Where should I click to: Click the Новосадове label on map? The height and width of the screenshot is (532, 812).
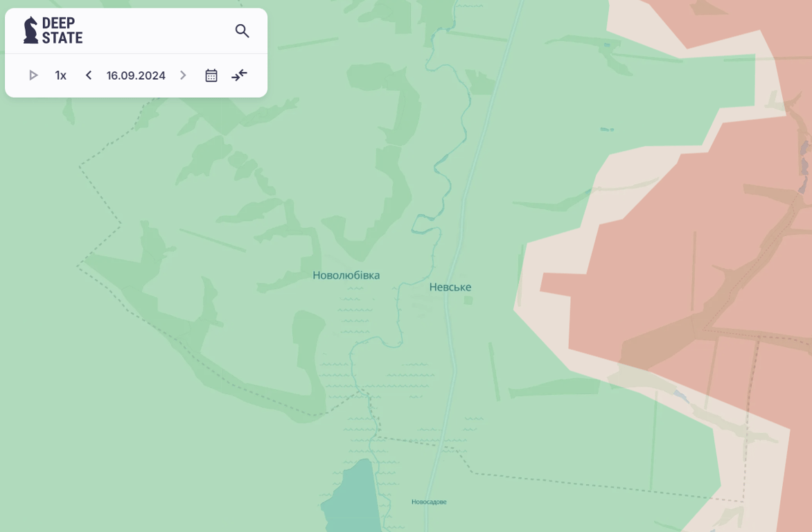pyautogui.click(x=429, y=502)
